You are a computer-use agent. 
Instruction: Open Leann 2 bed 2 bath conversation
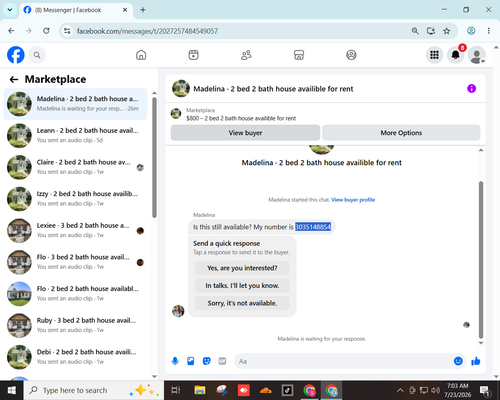[75, 136]
